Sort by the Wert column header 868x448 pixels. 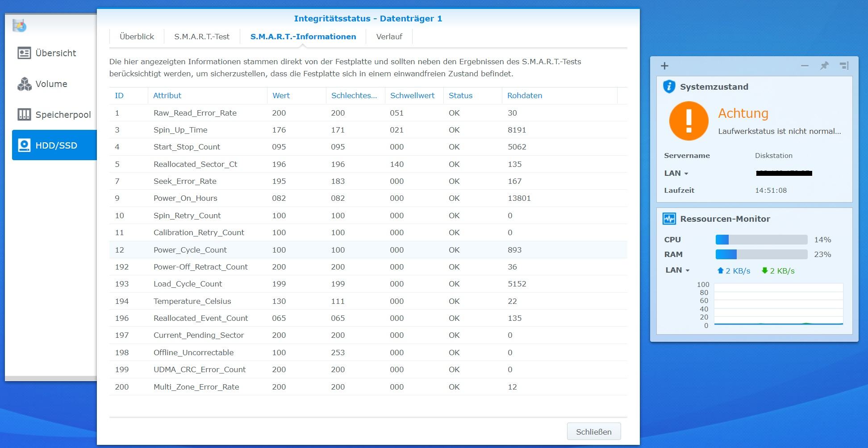[x=296, y=95]
